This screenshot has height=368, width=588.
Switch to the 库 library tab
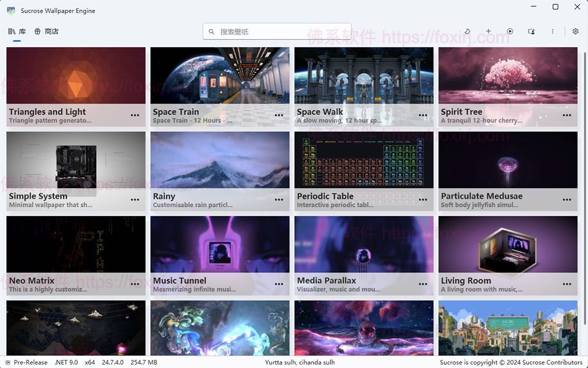17,31
